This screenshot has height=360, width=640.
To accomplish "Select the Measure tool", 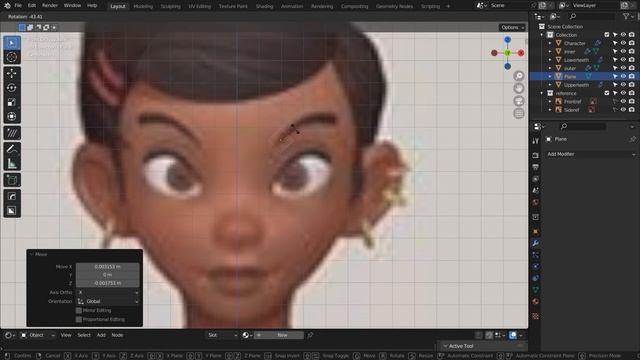I will 12,164.
